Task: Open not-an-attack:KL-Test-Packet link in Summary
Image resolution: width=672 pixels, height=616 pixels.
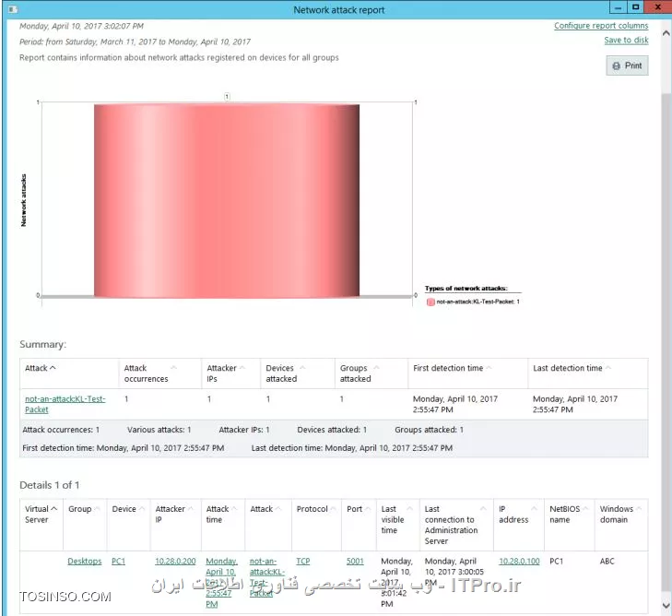Action: pyautogui.click(x=65, y=404)
